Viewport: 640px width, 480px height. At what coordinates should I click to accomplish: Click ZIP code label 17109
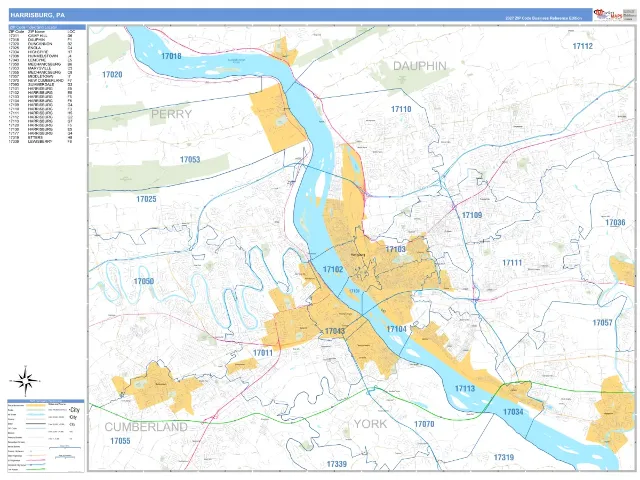click(471, 215)
